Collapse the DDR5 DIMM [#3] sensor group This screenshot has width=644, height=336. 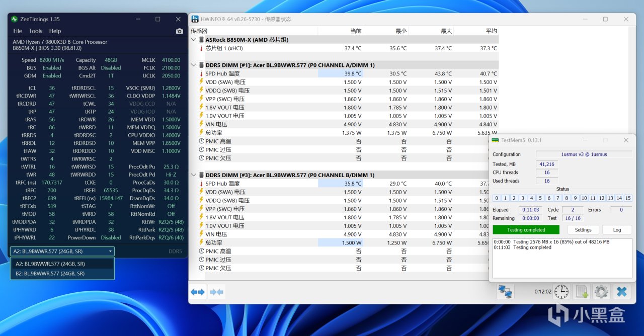194,175
